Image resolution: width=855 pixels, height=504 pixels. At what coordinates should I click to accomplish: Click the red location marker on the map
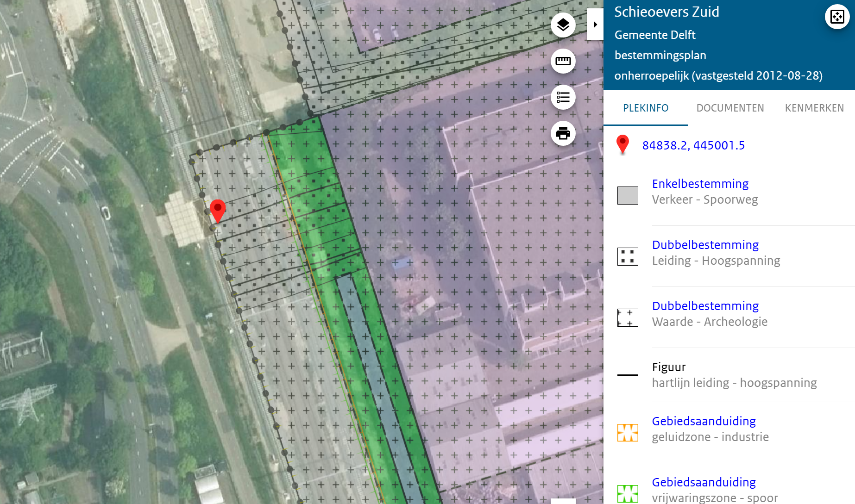click(x=218, y=212)
